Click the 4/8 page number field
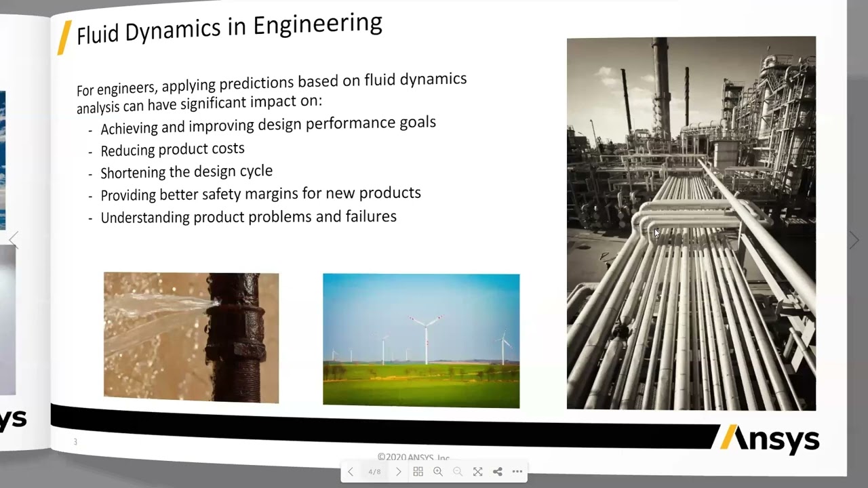Image resolution: width=868 pixels, height=488 pixels. pos(374,472)
